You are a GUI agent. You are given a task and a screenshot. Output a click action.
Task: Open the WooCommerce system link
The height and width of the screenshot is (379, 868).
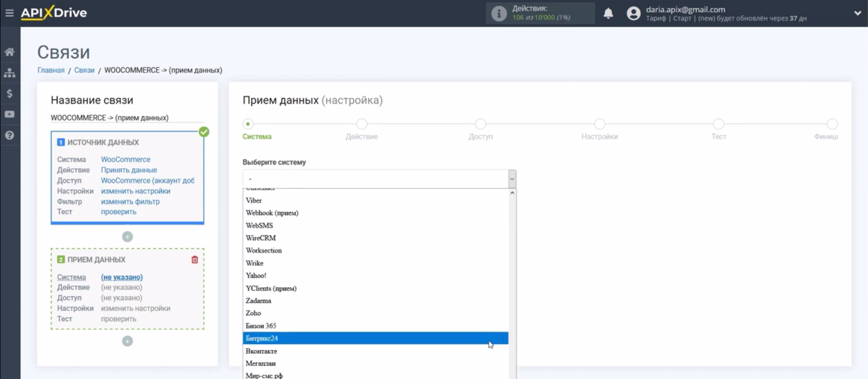[x=125, y=159]
